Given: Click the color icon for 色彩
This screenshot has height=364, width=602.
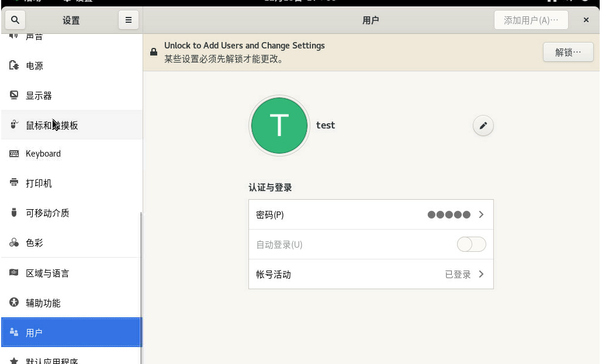Looking at the screenshot, I should 15,242.
